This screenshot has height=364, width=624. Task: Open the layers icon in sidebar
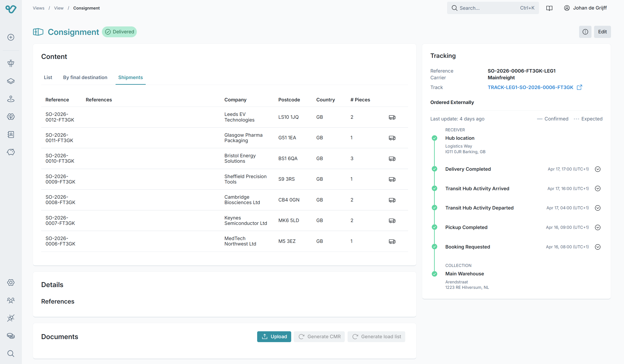pyautogui.click(x=11, y=81)
